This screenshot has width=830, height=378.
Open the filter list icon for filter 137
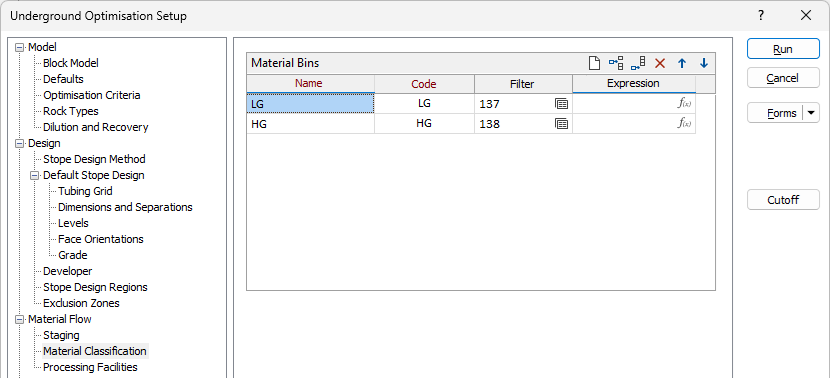(x=562, y=104)
